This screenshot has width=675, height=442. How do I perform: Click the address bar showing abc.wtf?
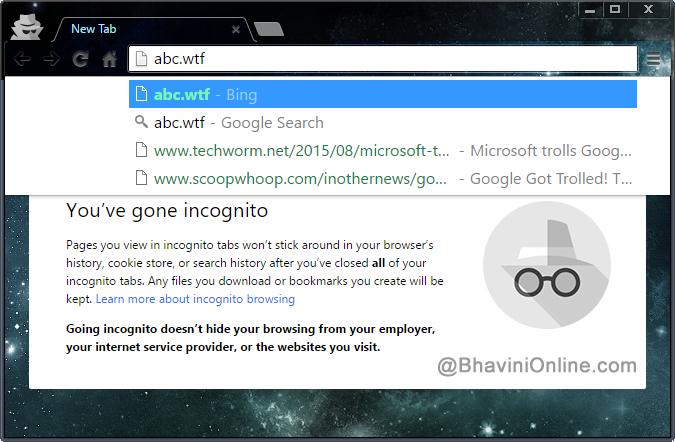coord(383,59)
